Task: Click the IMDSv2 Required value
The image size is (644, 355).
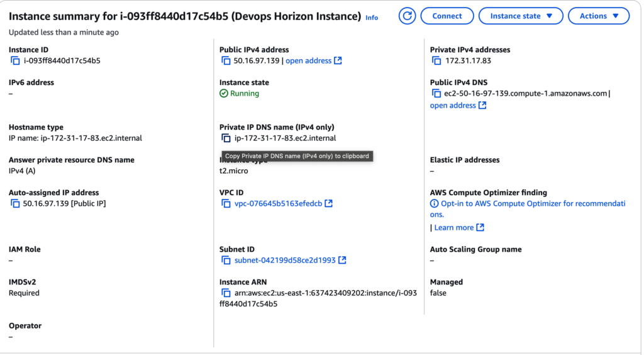Action: coord(25,293)
